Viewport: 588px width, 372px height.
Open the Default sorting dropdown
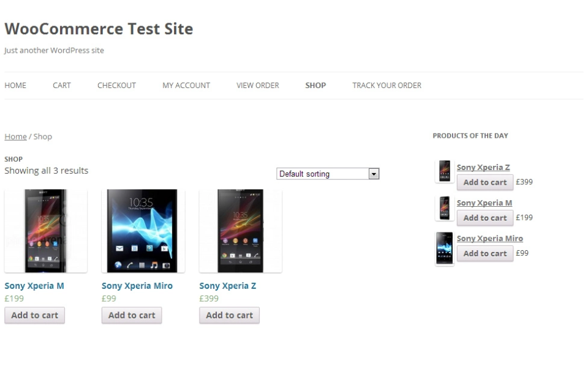coord(327,174)
